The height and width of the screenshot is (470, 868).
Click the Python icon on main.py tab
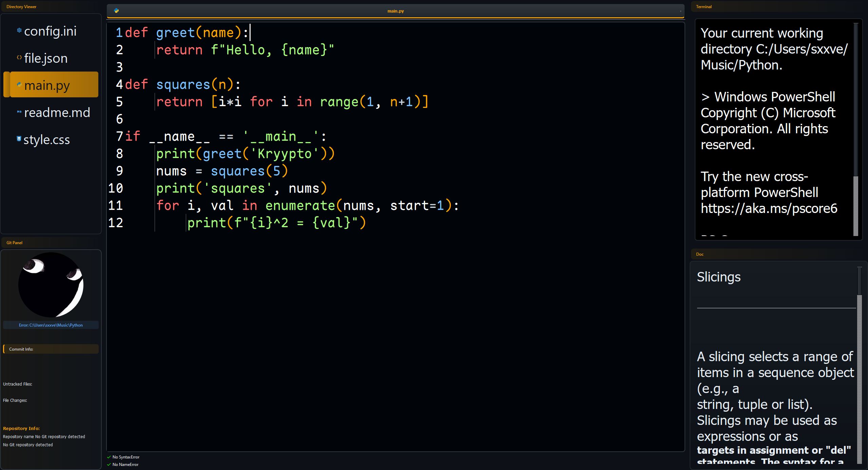[116, 11]
